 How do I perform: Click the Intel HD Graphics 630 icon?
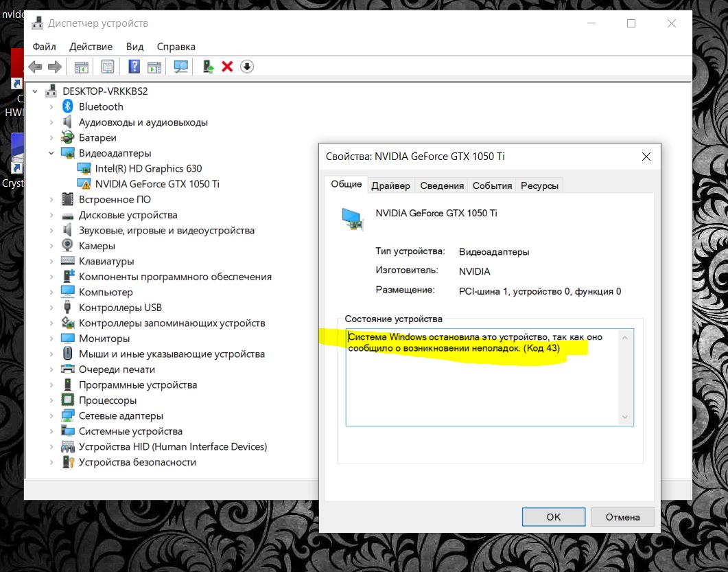coord(84,168)
